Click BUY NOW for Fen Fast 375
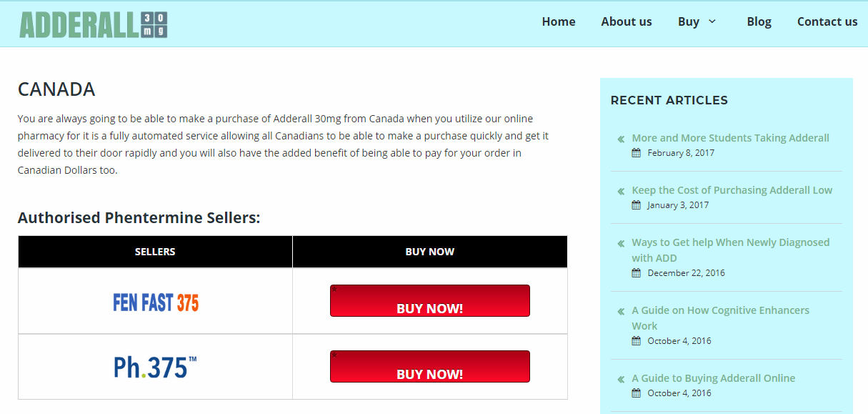The image size is (868, 414). (x=430, y=301)
